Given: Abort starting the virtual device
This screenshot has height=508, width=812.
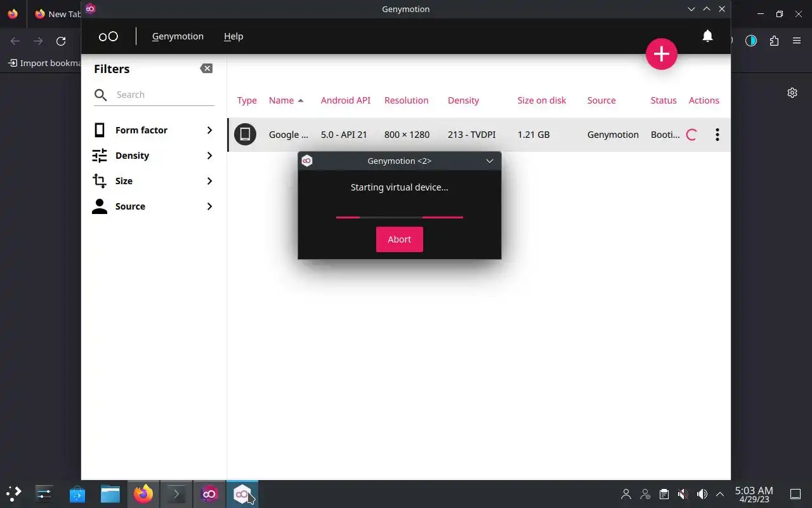Looking at the screenshot, I should [x=400, y=239].
